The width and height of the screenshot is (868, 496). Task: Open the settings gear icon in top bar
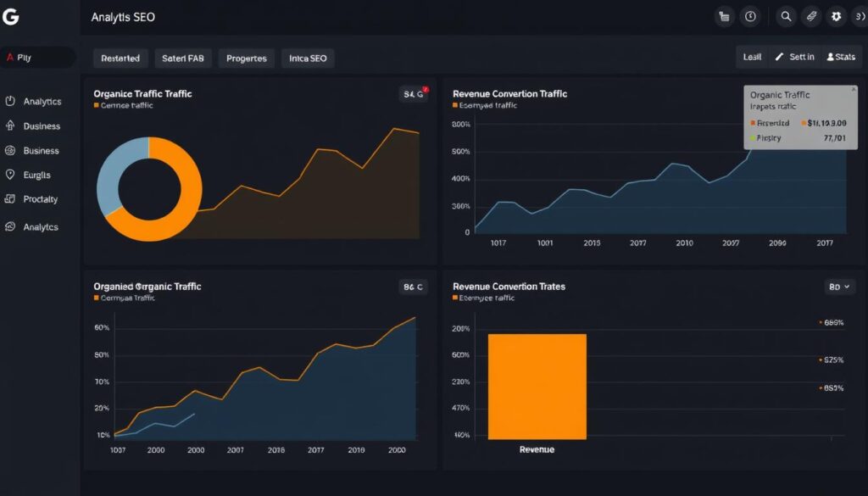point(837,16)
